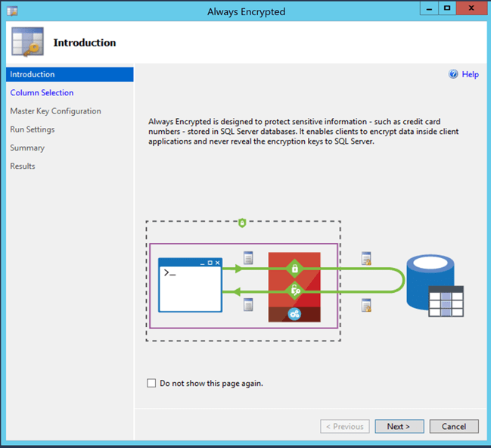Open the Column Selection step

pos(42,92)
